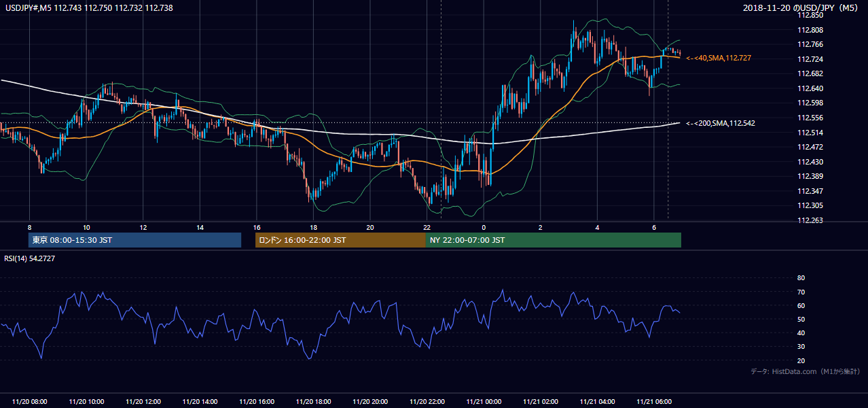Screen dimensions: 868x408
Task: Click price level 112.347 on the axis
Action: pos(810,191)
